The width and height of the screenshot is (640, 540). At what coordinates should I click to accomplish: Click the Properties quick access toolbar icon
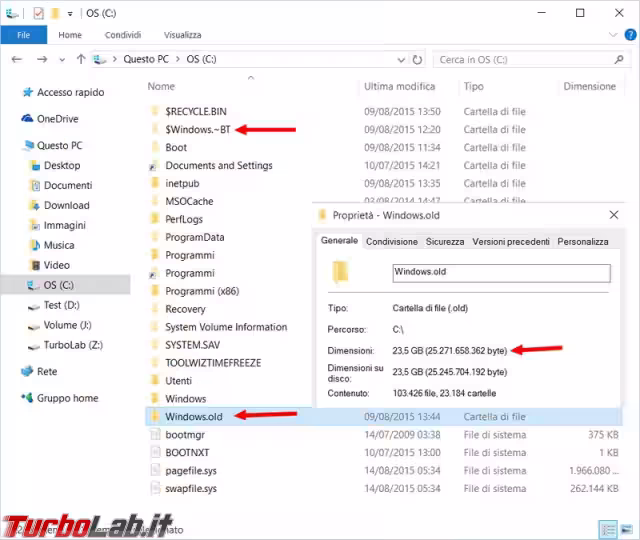click(x=38, y=13)
